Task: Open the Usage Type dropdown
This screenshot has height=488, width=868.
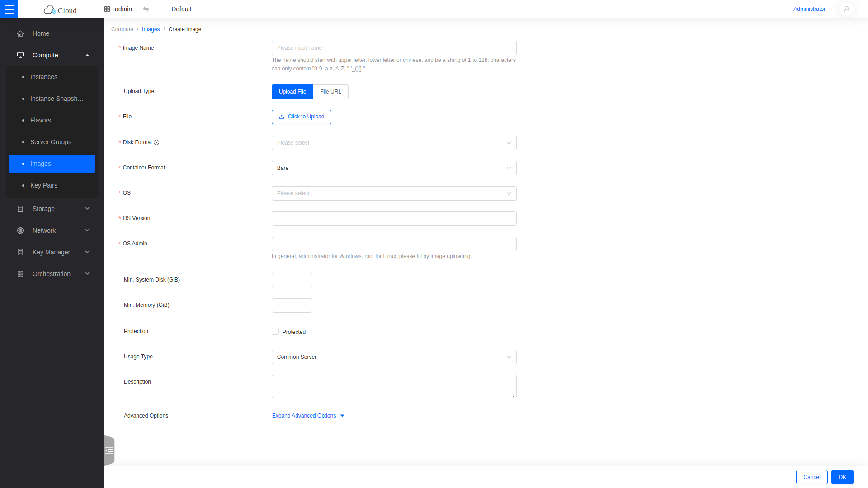Action: (394, 357)
